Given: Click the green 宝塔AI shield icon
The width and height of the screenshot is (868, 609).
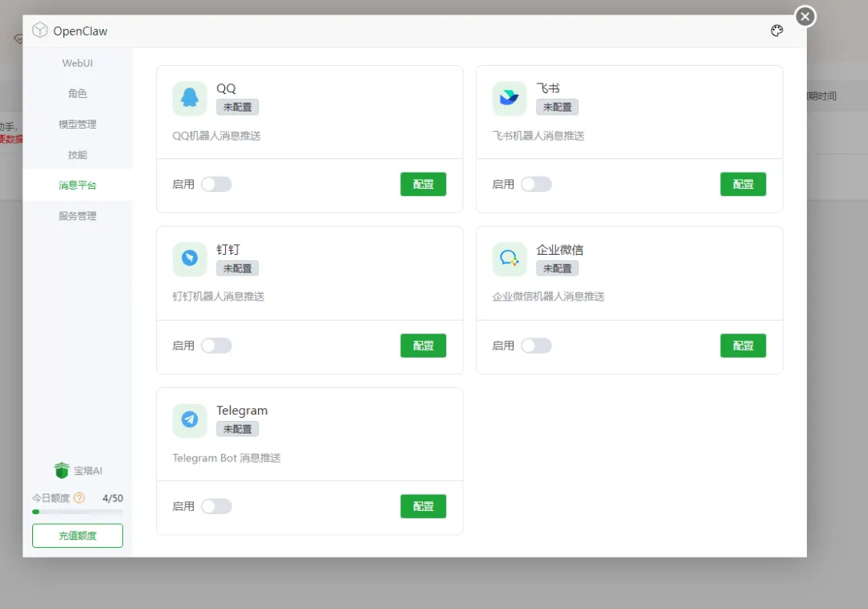Looking at the screenshot, I should click(x=61, y=470).
